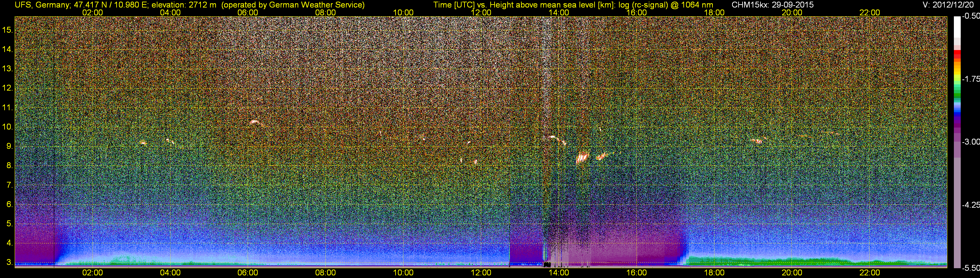
Task: Click the white segment of the colorbar
Action: tap(957, 27)
